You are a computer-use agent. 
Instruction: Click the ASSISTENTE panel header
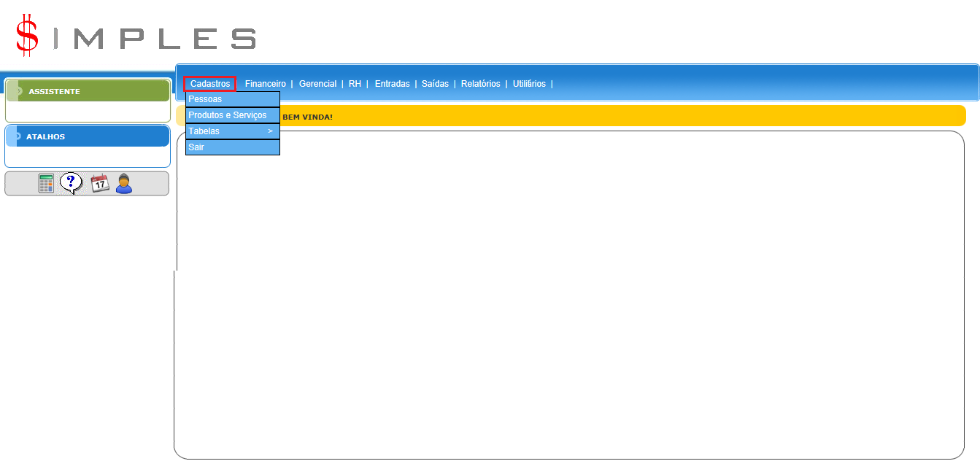88,91
